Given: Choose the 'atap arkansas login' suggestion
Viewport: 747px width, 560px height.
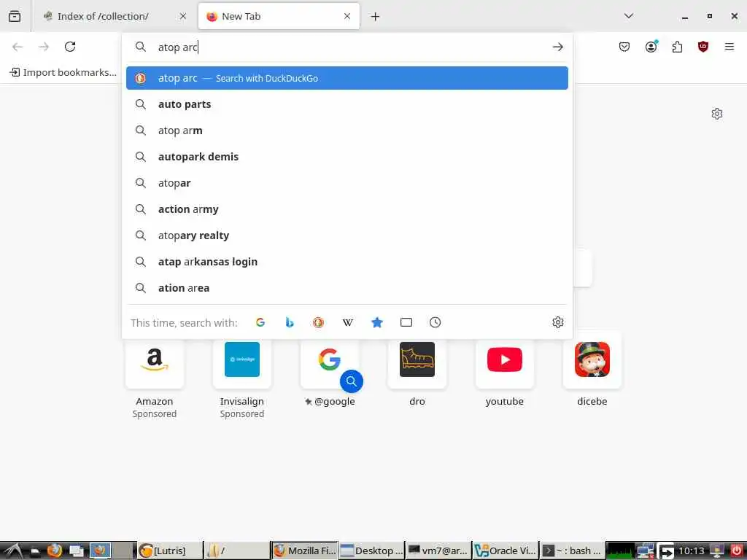Looking at the screenshot, I should [347, 262].
